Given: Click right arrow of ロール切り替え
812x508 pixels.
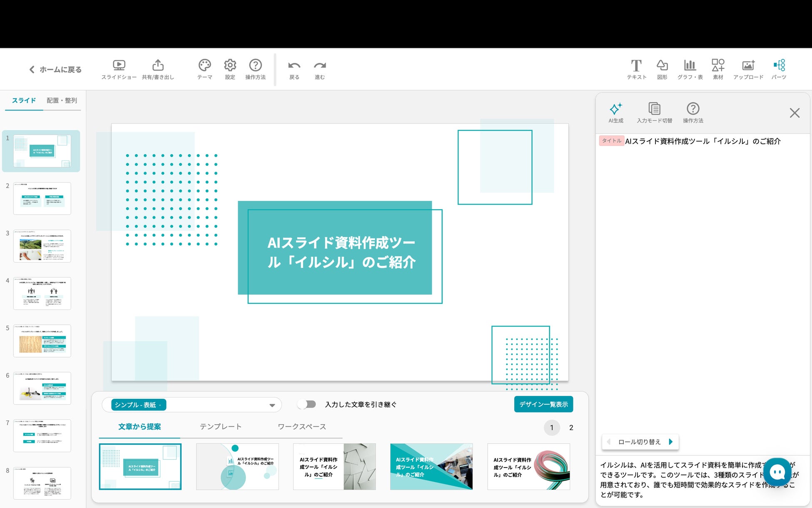Looking at the screenshot, I should pyautogui.click(x=670, y=442).
